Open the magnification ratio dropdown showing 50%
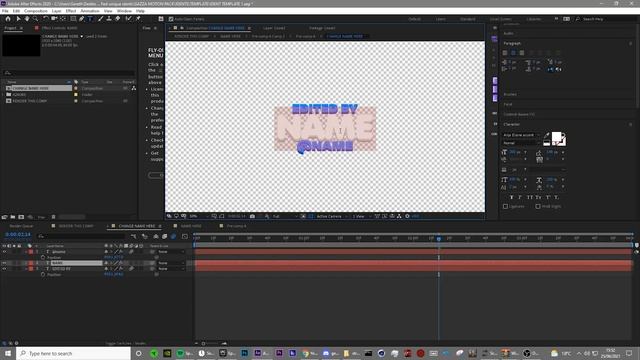This screenshot has height=360, width=640. [199, 216]
